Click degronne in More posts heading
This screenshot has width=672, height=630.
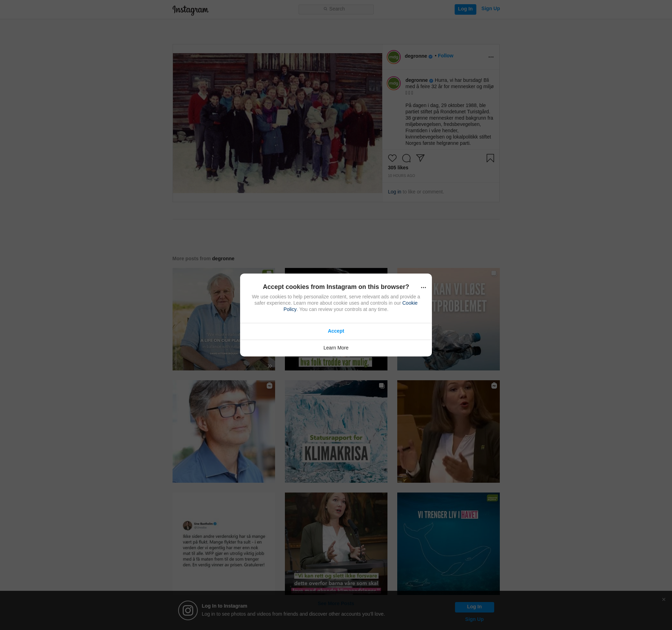pos(223,259)
